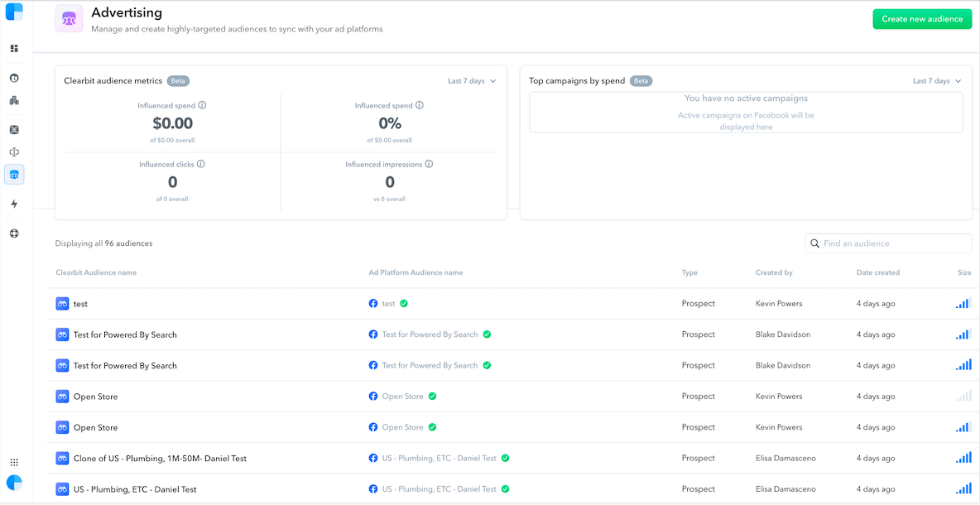The image size is (980, 505).
Task: Click the search magnifier icon
Action: [x=815, y=243]
